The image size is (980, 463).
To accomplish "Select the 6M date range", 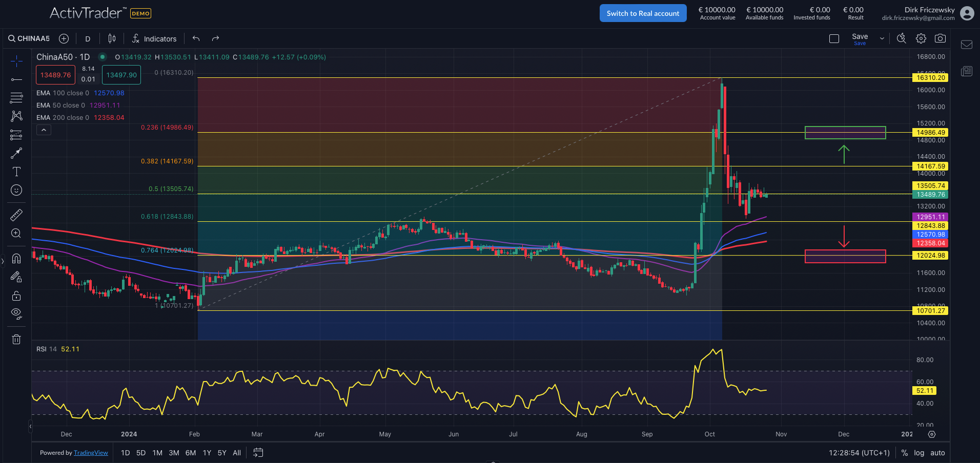I will pyautogui.click(x=191, y=453).
